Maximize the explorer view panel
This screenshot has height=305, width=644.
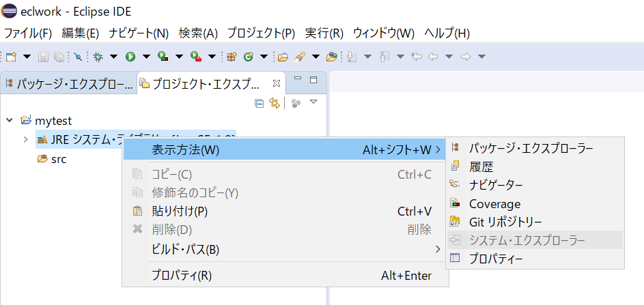coord(313,80)
